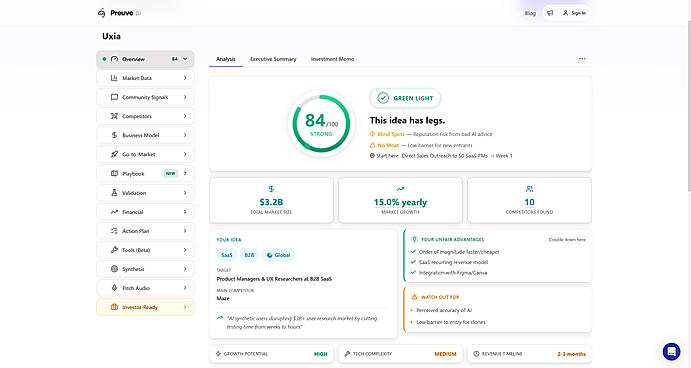Click the Business Model dollar icon
This screenshot has width=691, height=368.
click(x=114, y=135)
